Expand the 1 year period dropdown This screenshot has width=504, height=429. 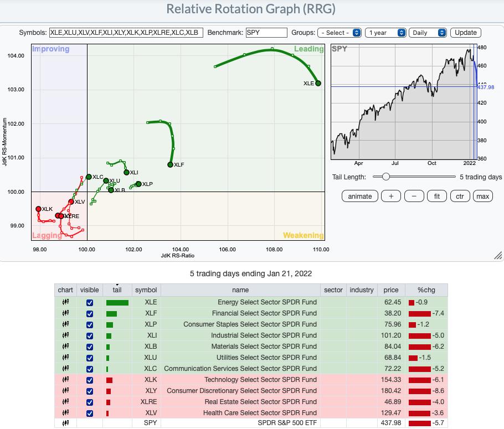tap(386, 33)
